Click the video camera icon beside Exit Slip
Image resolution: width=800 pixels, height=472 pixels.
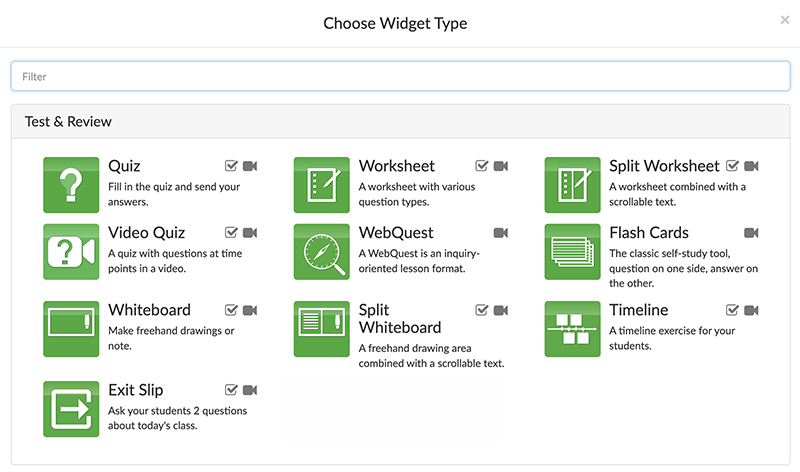click(x=250, y=390)
